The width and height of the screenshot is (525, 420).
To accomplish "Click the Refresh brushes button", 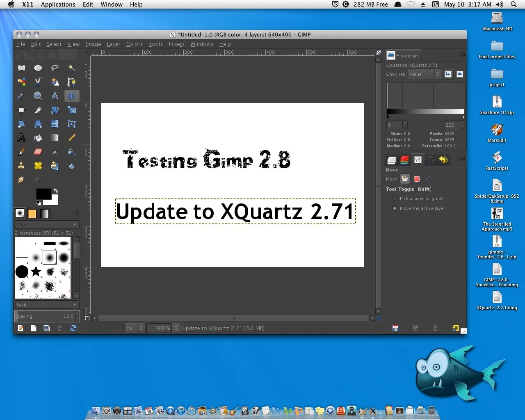I will coord(73,328).
